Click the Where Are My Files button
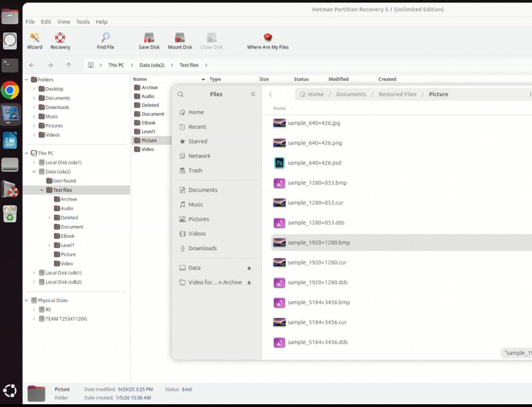 [x=267, y=41]
